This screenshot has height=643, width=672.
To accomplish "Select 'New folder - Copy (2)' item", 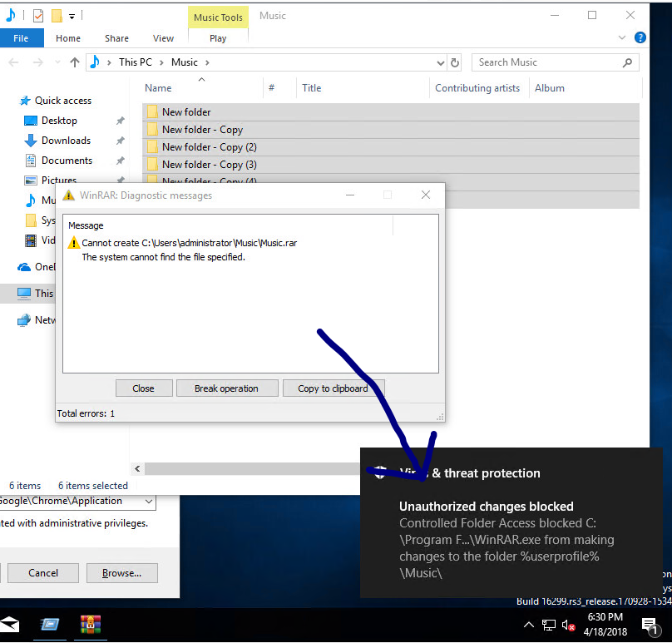I will 390,147.
